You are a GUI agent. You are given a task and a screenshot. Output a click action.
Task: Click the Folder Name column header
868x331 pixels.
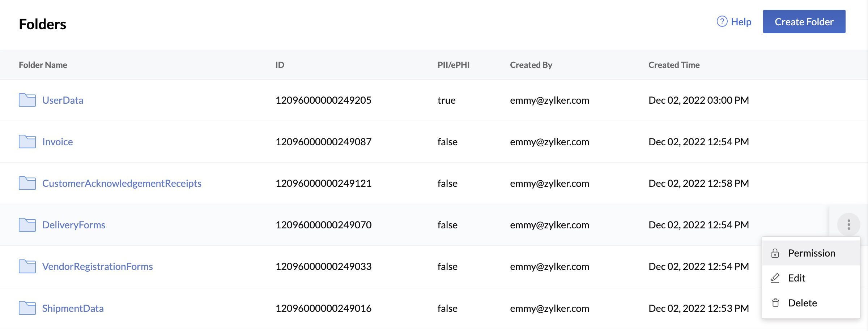coord(43,65)
